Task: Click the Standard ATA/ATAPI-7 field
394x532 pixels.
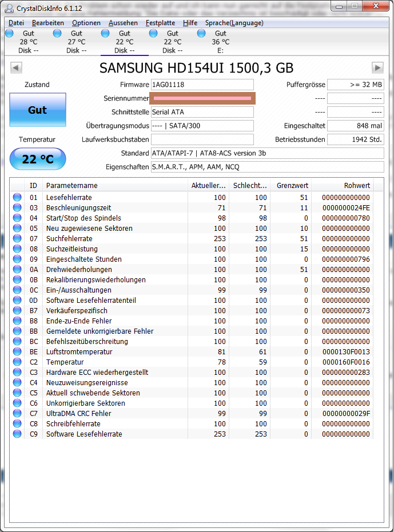Action: point(267,153)
